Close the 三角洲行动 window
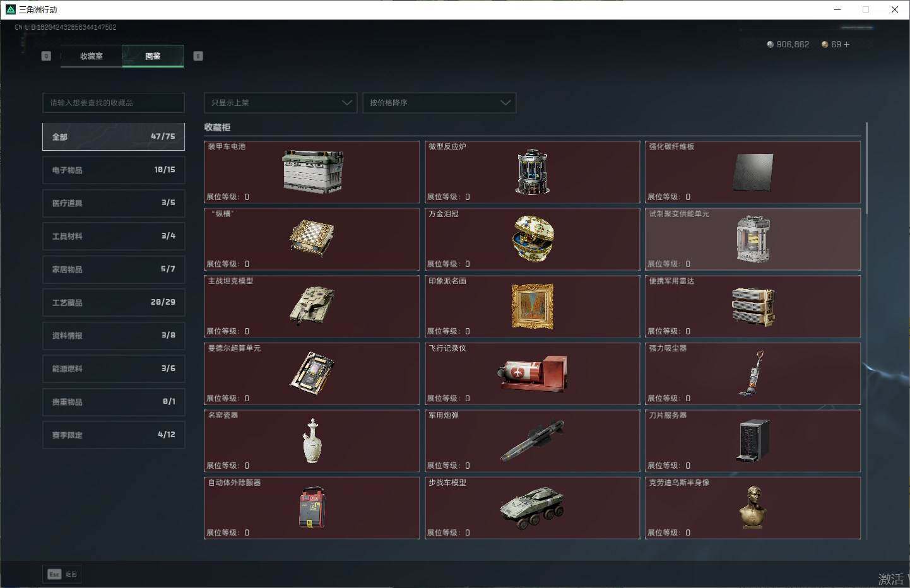The width and height of the screenshot is (910, 588). pyautogui.click(x=895, y=9)
